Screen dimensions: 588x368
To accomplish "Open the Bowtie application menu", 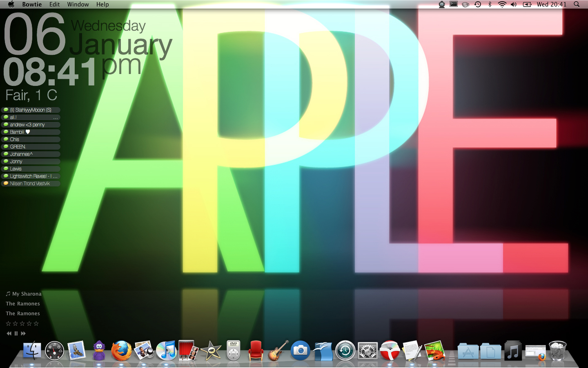I will [32, 4].
